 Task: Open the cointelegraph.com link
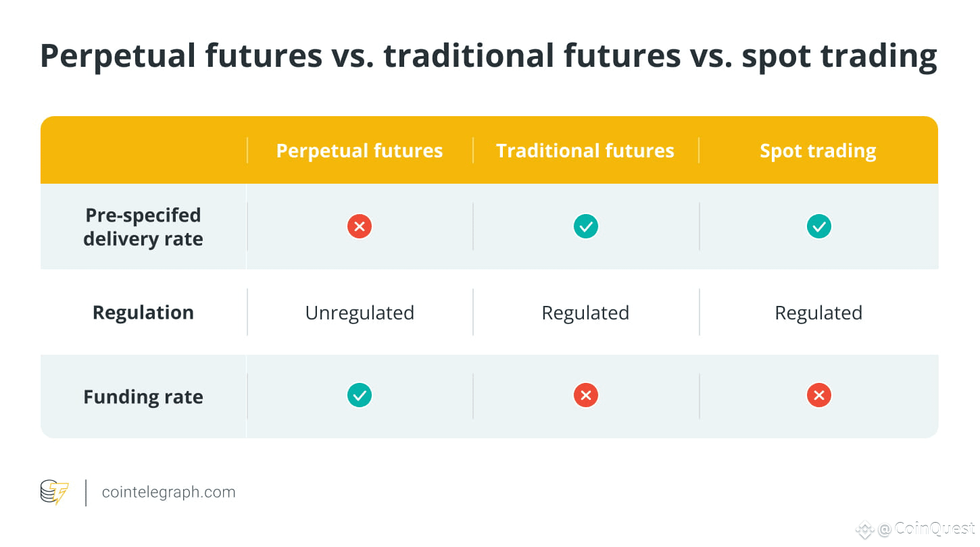pyautogui.click(x=169, y=492)
